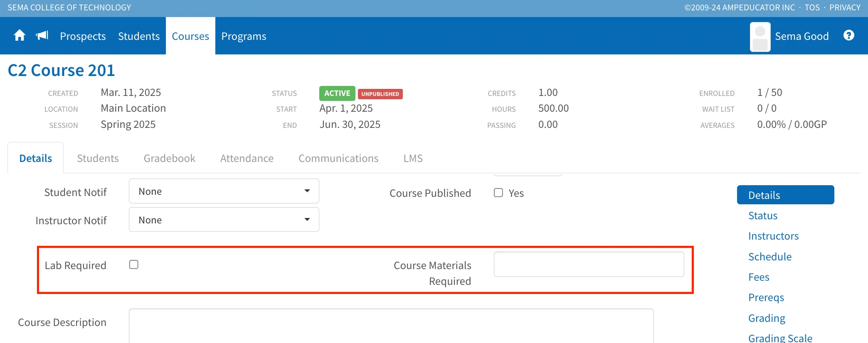Open the Instructor Notif dropdown
868x343 pixels.
(224, 220)
